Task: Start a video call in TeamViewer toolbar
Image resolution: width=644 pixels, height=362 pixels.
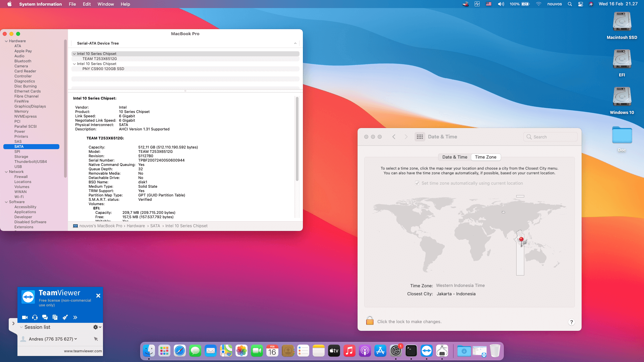Action: 25,317
